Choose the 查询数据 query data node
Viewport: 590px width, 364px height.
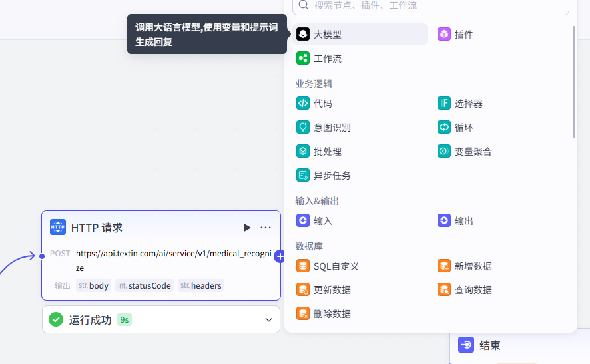point(464,290)
